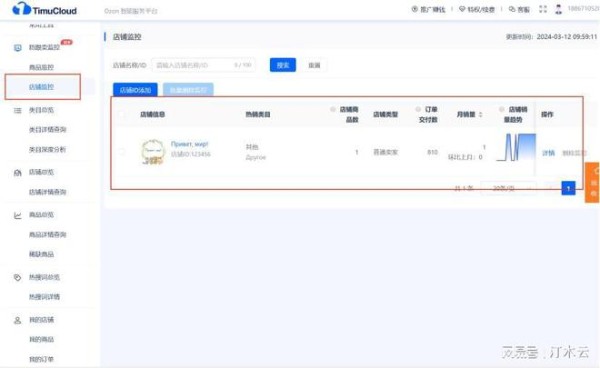This screenshot has height=368, width=600.
Task: Click the list icon beside 类目总览
Action: [18, 111]
